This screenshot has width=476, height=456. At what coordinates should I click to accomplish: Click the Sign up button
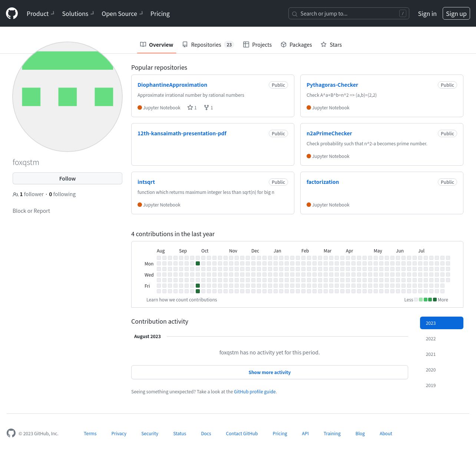[456, 13]
